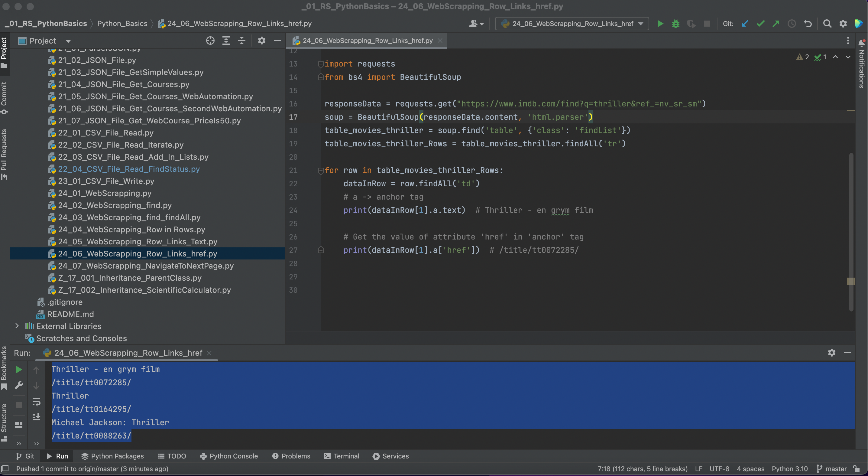Rerun script in the Run tool window

19,370
